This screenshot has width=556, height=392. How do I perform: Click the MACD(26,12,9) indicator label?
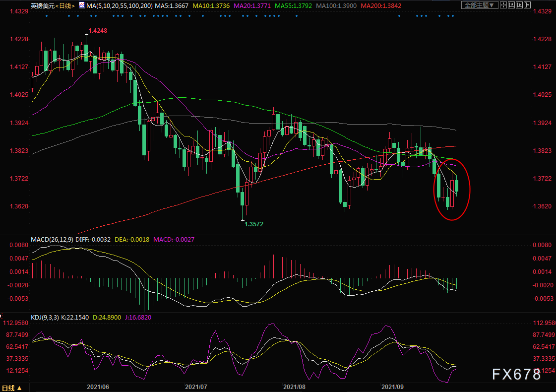pos(52,240)
